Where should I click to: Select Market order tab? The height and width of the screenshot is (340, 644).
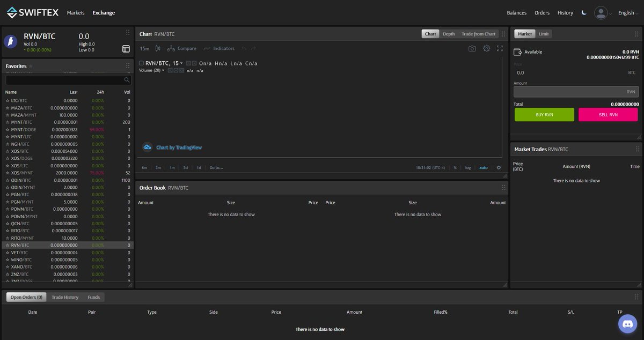coord(524,34)
